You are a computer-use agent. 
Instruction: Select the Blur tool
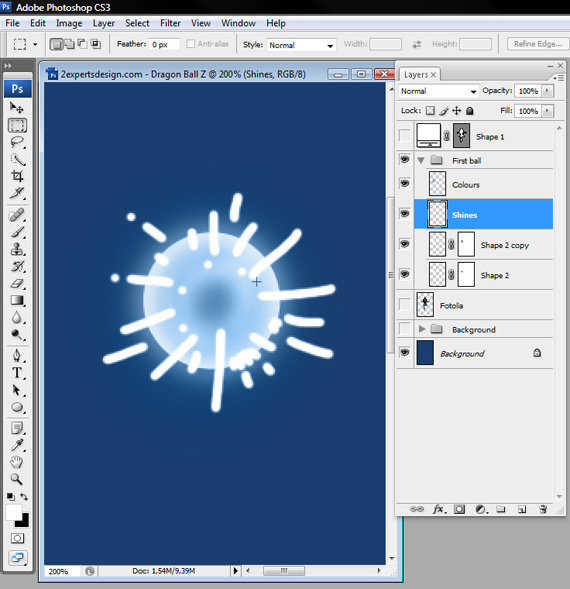tap(17, 317)
